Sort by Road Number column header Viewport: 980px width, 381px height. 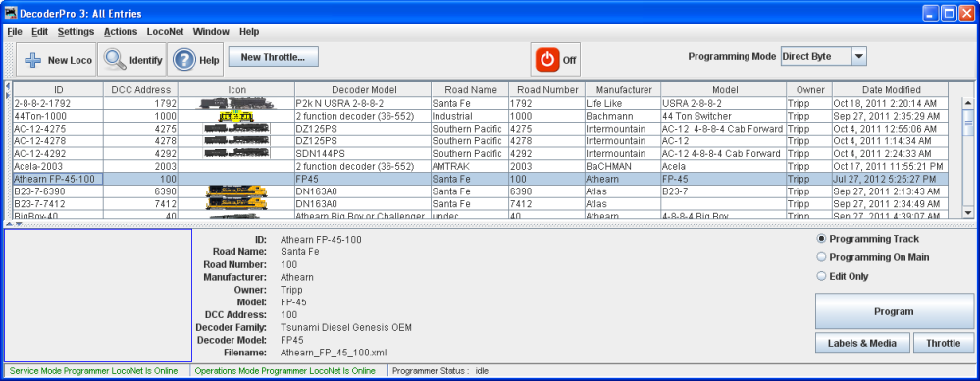(x=546, y=90)
